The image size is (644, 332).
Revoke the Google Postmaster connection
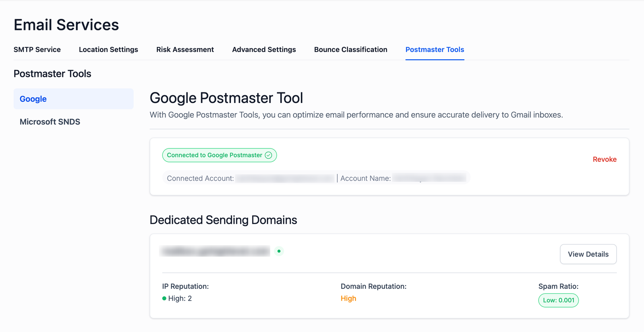click(x=604, y=159)
